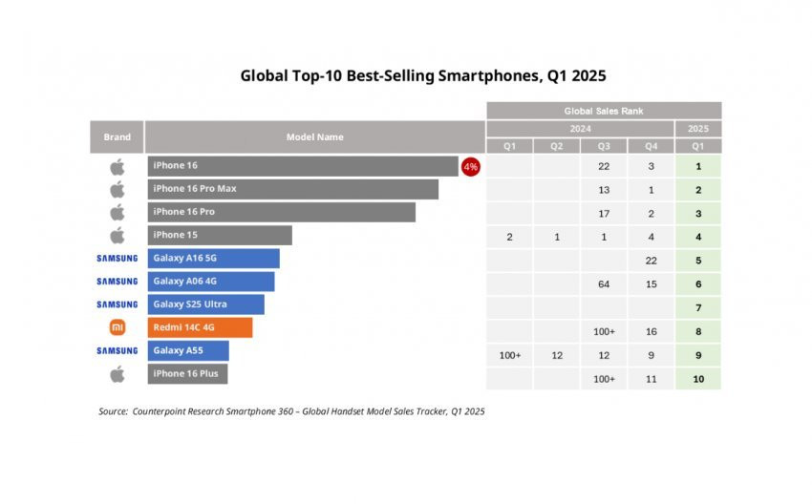Image resolution: width=812 pixels, height=504 pixels.
Task: Click the Q3 column header under 2024
Action: (604, 146)
